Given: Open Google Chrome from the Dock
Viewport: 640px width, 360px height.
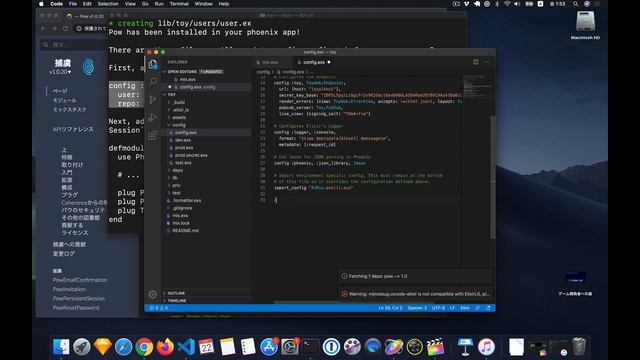Looking at the screenshot, I should click(x=144, y=347).
